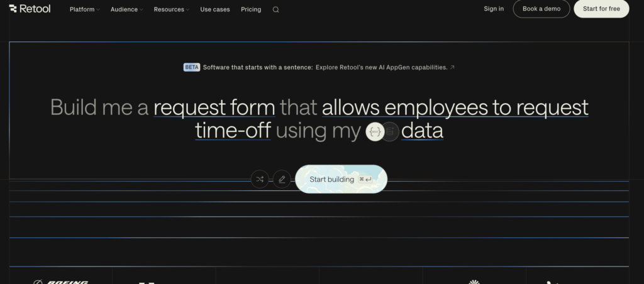Click the add database icon
Image resolution: width=644 pixels, height=284 pixels.
tap(391, 131)
